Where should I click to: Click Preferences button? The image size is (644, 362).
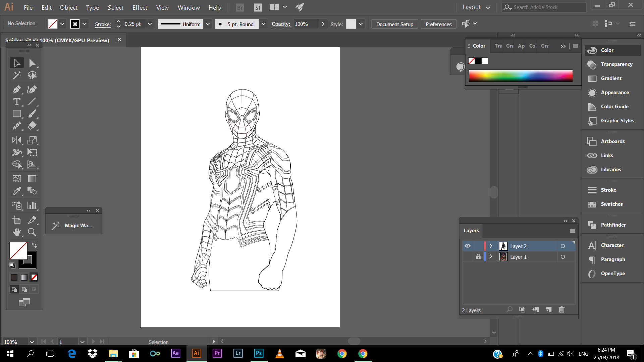coord(438,24)
